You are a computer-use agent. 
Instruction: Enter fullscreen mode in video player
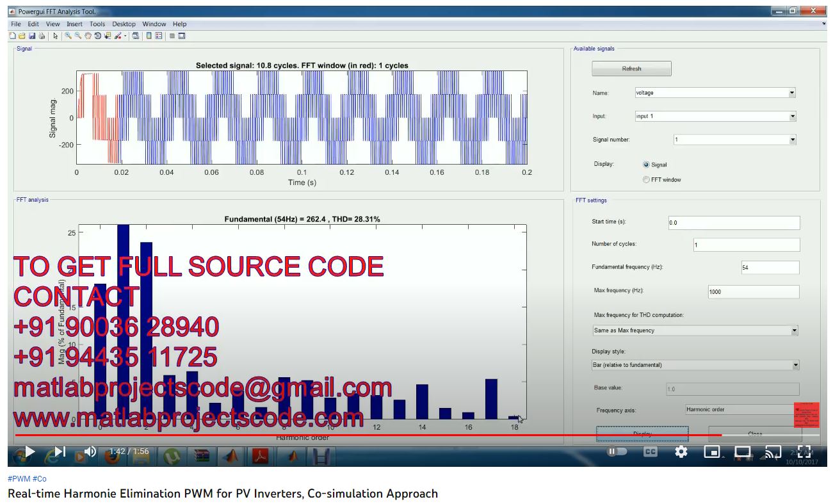coord(804,451)
